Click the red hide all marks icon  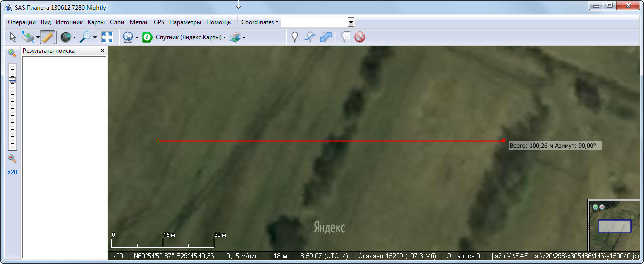point(359,37)
